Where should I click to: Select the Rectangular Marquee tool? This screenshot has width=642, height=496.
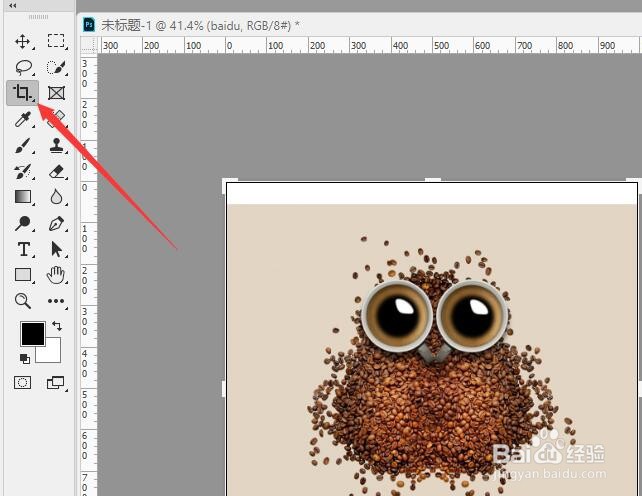click(56, 41)
